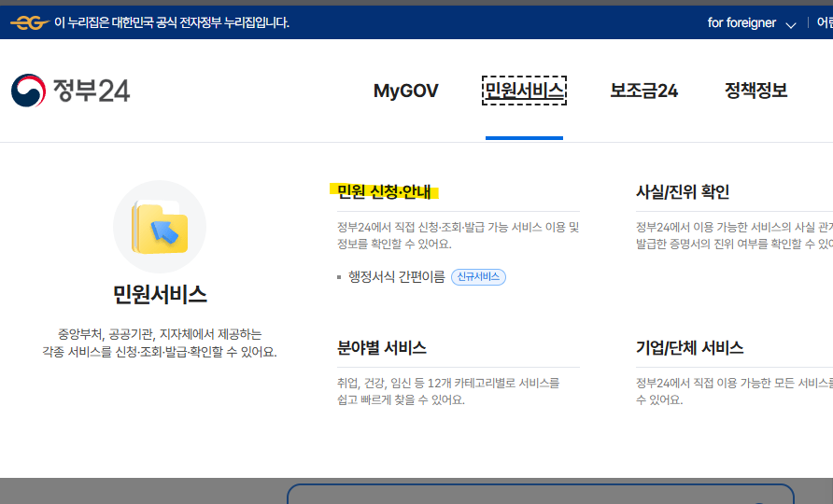Open 민원 신청·안내 link
This screenshot has height=504, width=833.
click(384, 191)
